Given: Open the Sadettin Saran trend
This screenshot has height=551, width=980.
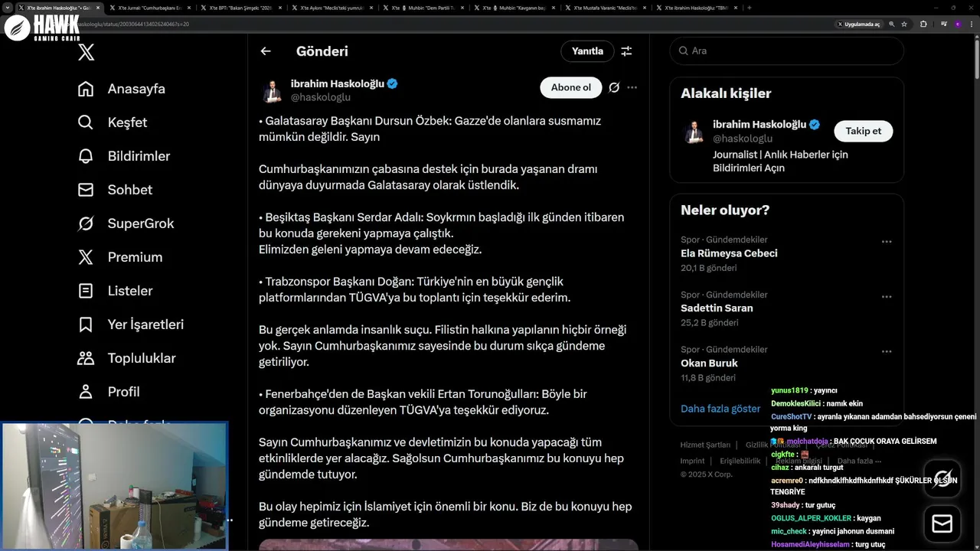Looking at the screenshot, I should [717, 308].
